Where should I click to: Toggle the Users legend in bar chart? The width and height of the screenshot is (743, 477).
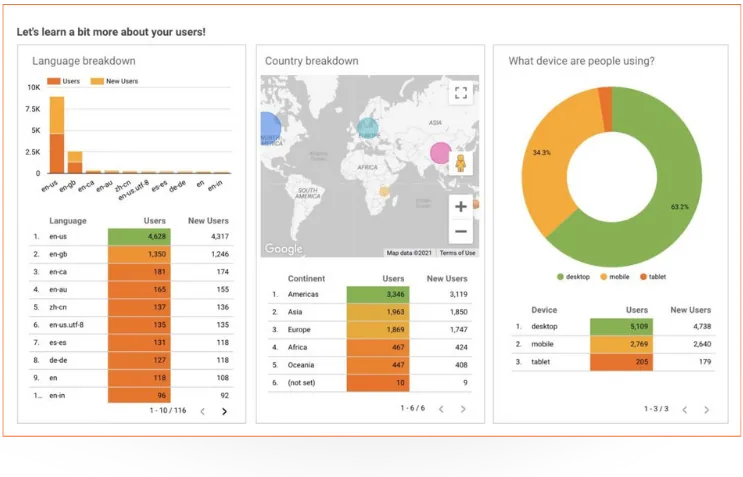click(63, 81)
